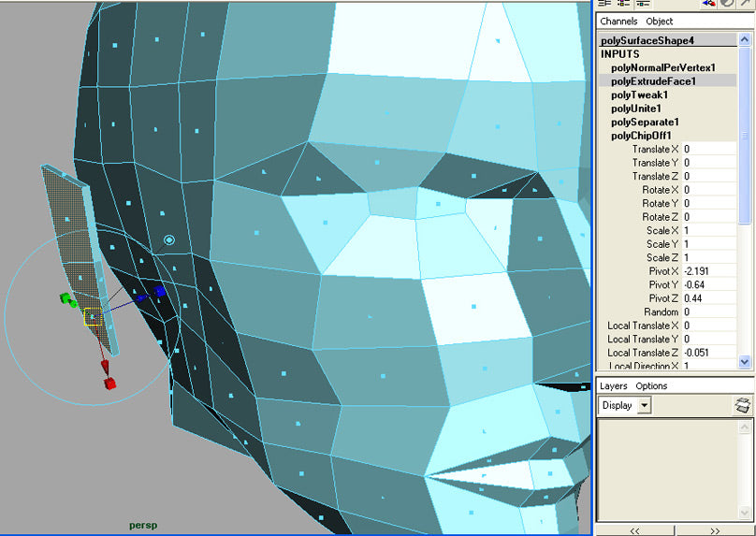Viewport: 756px width, 536px height.
Task: Expand the polyChipOff1 input node
Action: (x=641, y=136)
